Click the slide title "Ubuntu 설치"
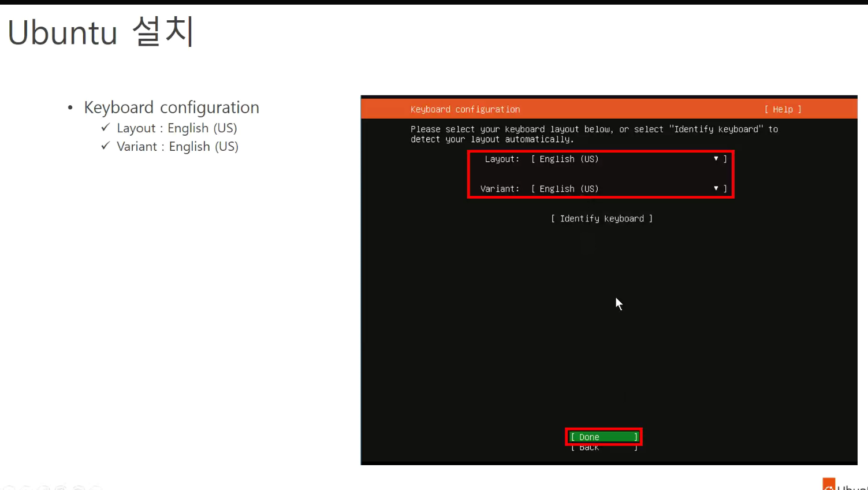The image size is (868, 490). click(100, 31)
